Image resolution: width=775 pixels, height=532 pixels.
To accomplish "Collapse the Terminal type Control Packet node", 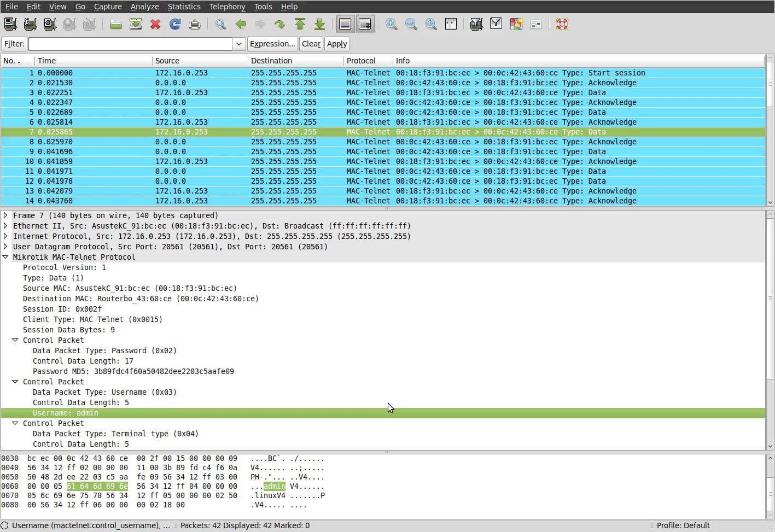I will [15, 423].
